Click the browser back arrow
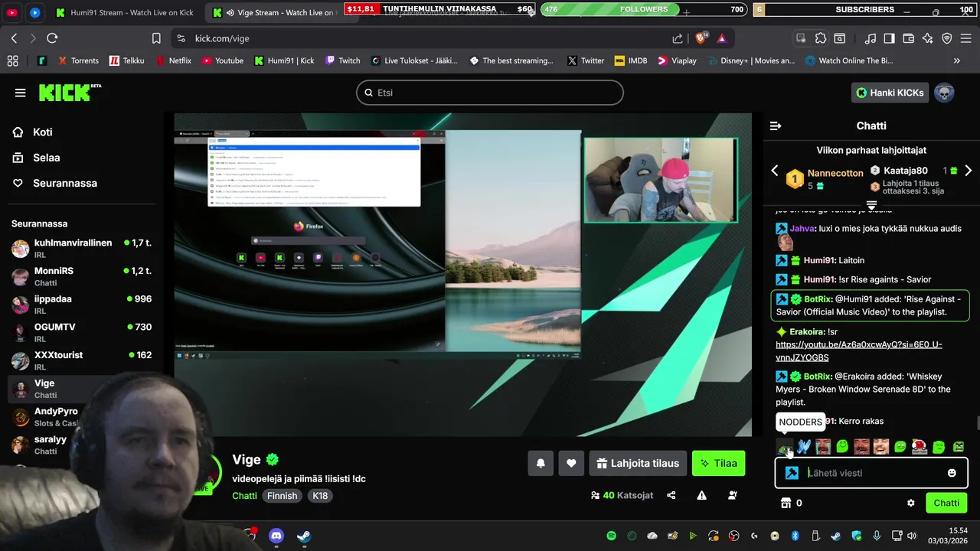980x551 pixels. (x=14, y=38)
